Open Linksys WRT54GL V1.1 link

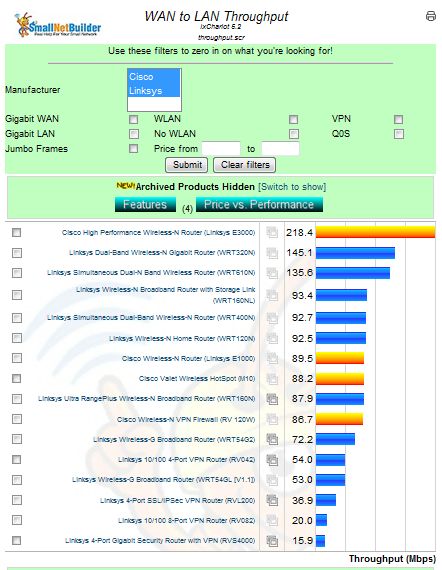[164, 480]
